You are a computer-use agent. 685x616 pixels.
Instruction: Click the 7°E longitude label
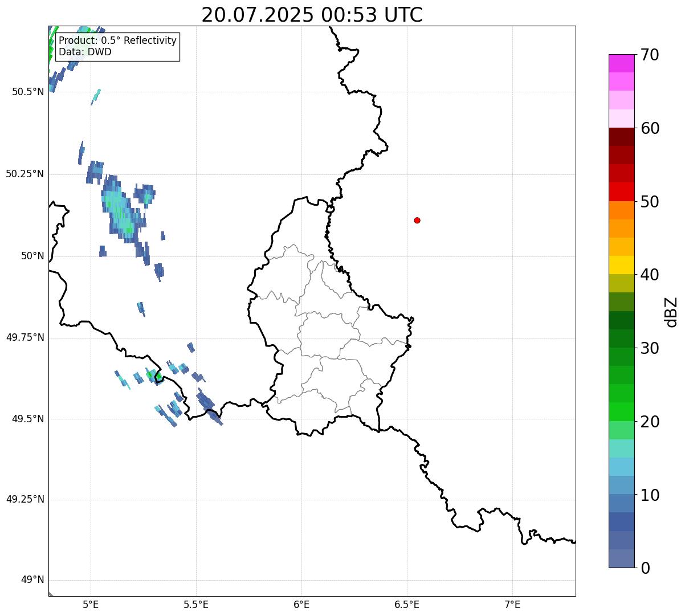point(512,604)
